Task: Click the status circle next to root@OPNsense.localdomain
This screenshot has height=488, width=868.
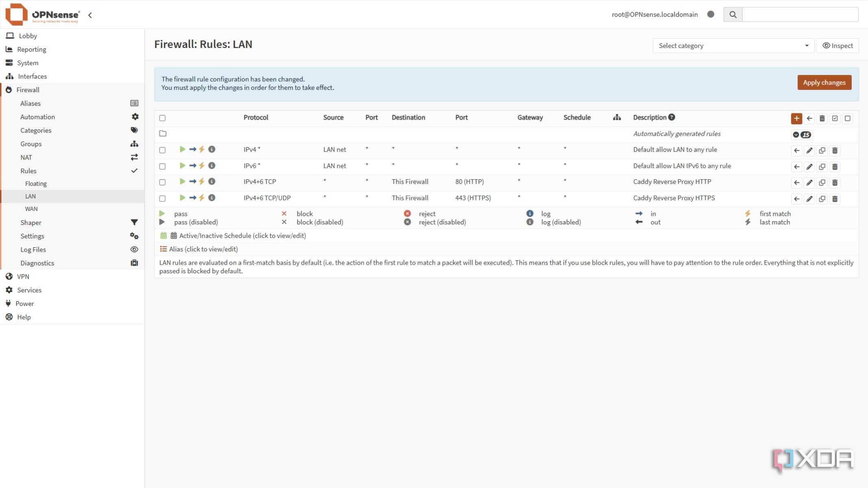Action: [x=711, y=14]
